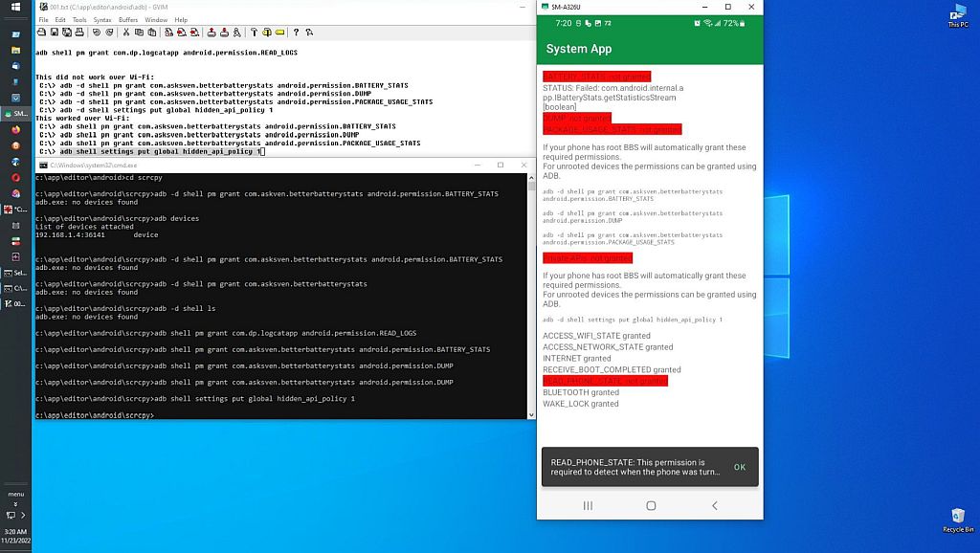980x553 pixels.
Task: Click the Jump to Tag yellow icon
Action: pyautogui.click(x=279, y=32)
